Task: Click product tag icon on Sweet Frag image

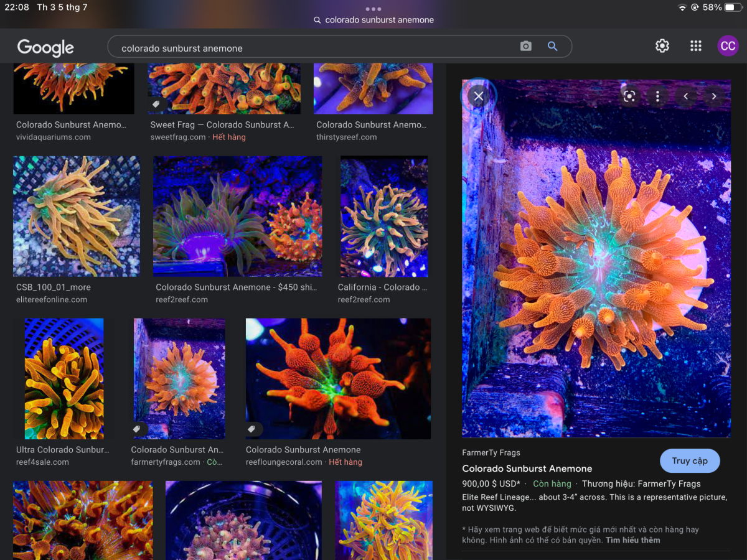Action: click(157, 105)
